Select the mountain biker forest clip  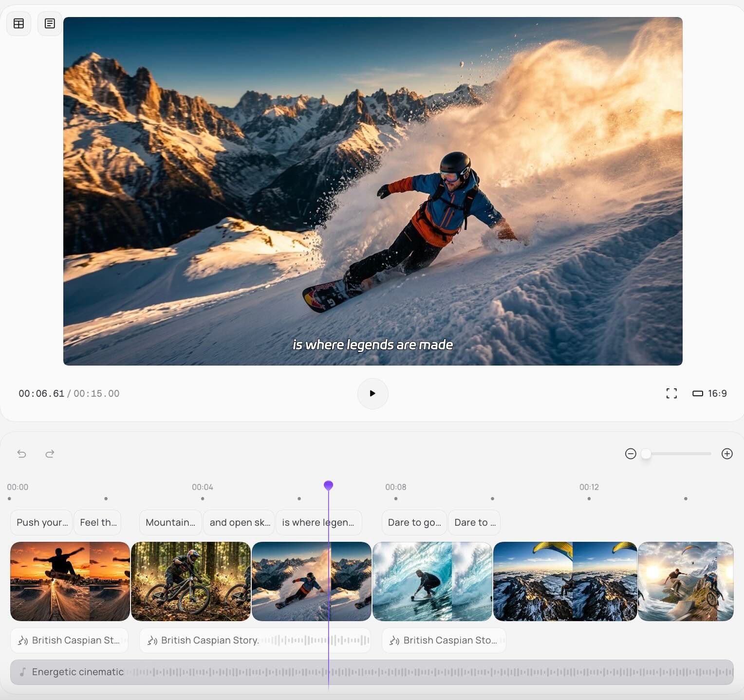190,581
